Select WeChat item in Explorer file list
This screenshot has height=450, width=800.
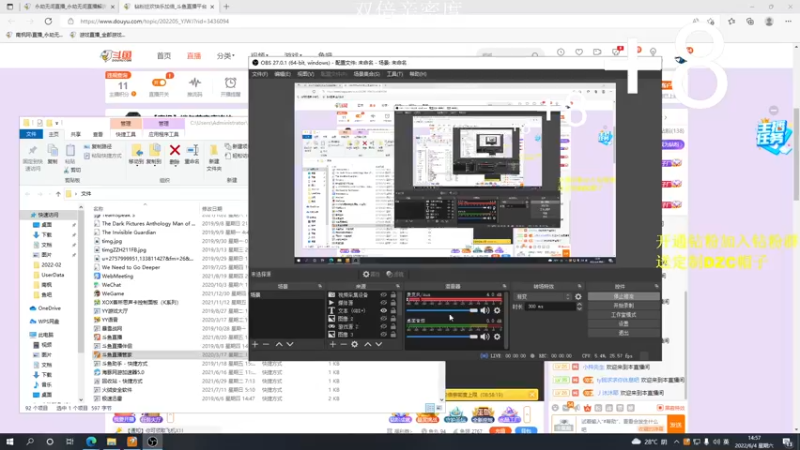(x=111, y=285)
